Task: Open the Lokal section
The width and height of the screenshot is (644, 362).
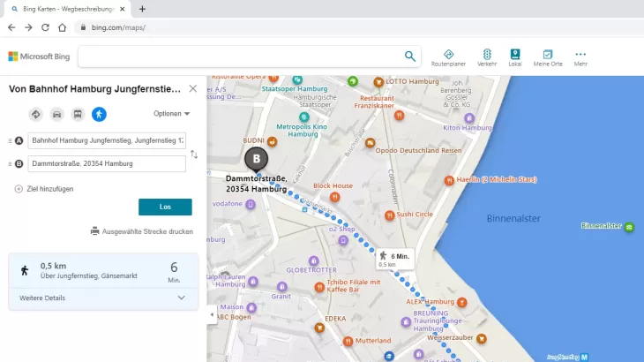Action: pos(515,57)
